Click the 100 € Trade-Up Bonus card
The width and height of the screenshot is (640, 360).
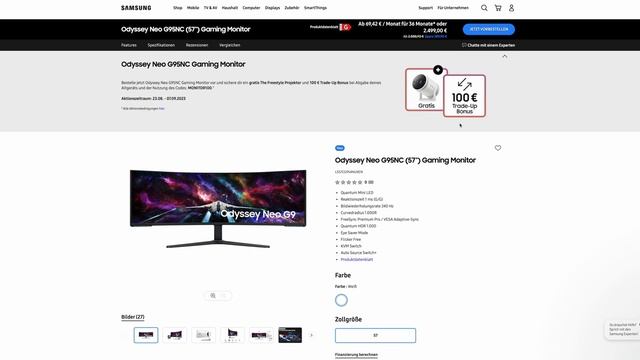[464, 96]
